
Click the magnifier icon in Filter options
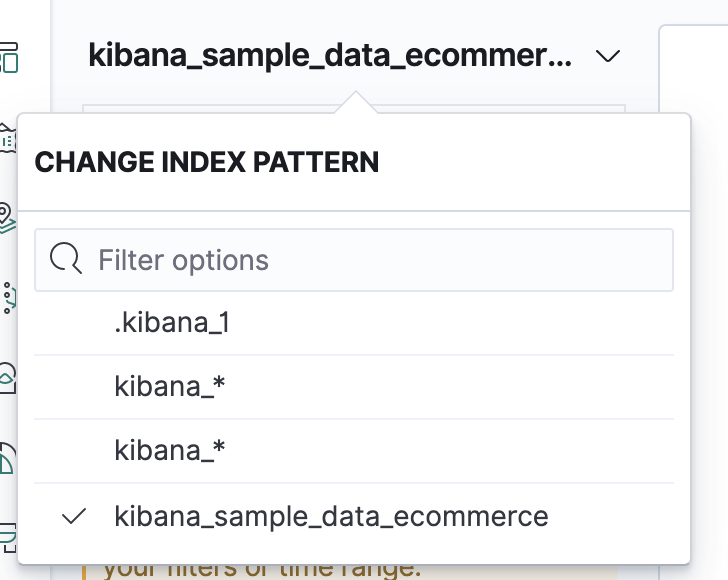[x=66, y=261]
